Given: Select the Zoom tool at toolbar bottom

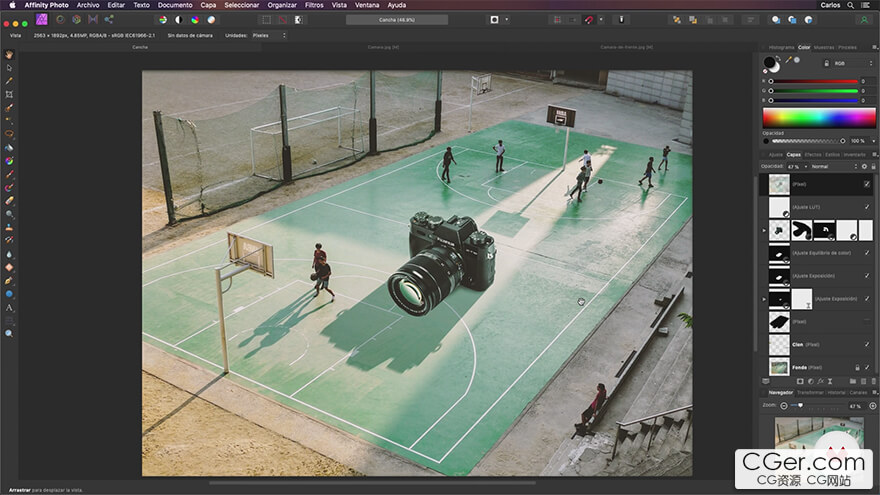Looking at the screenshot, I should (9, 333).
